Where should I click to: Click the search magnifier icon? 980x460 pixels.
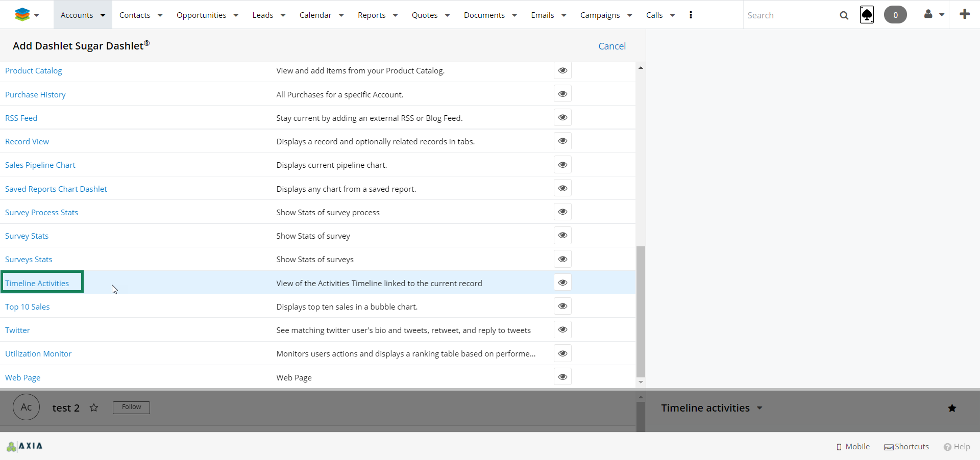[x=844, y=15]
